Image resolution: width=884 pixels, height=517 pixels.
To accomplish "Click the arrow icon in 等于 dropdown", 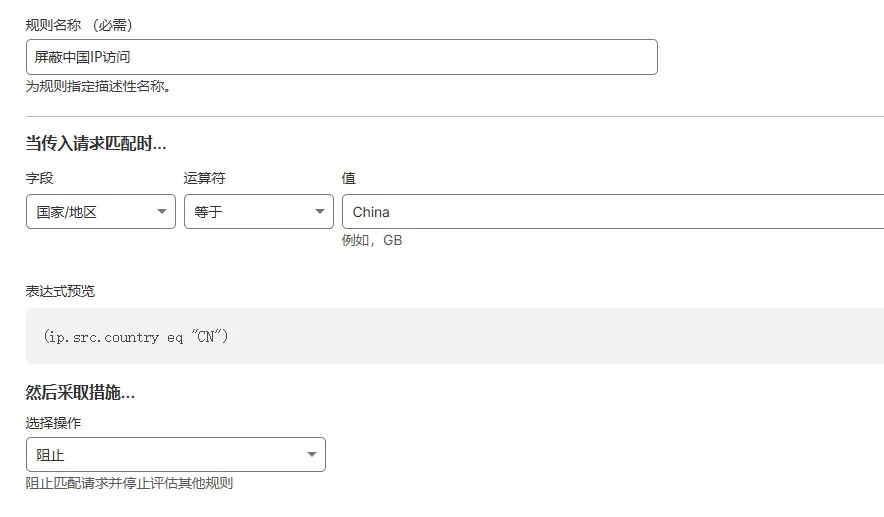I will tap(320, 212).
